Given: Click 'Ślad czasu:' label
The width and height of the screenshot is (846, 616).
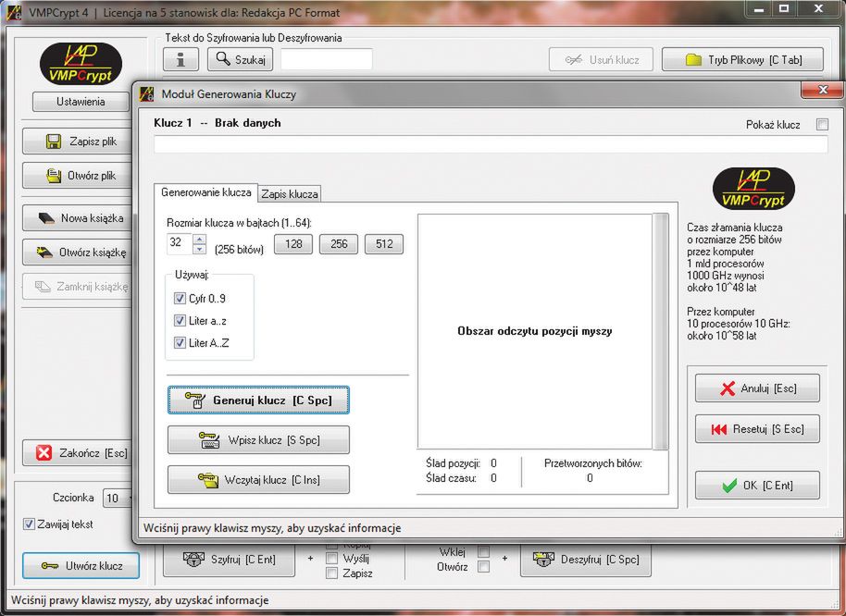Looking at the screenshot, I should 451,478.
